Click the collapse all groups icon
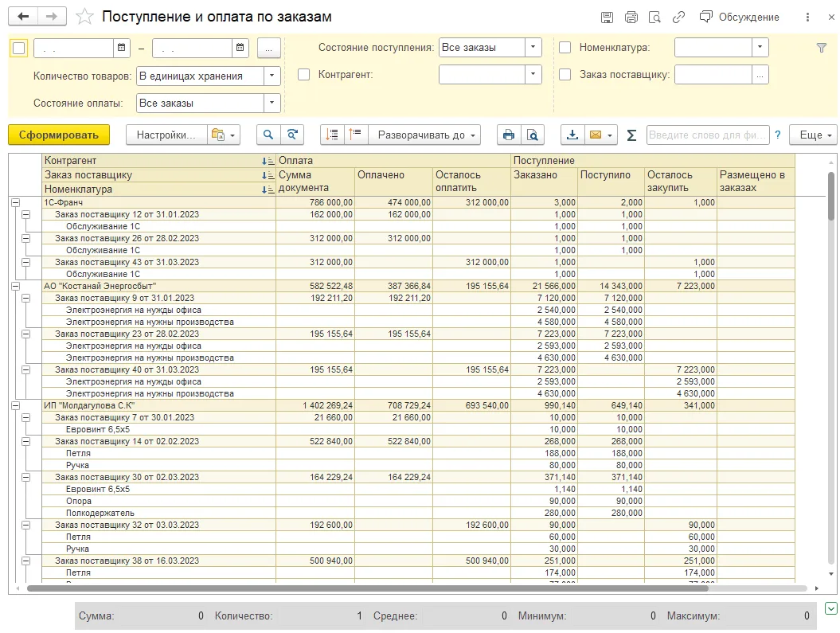Screen dimensions: 840x633 tap(355, 135)
